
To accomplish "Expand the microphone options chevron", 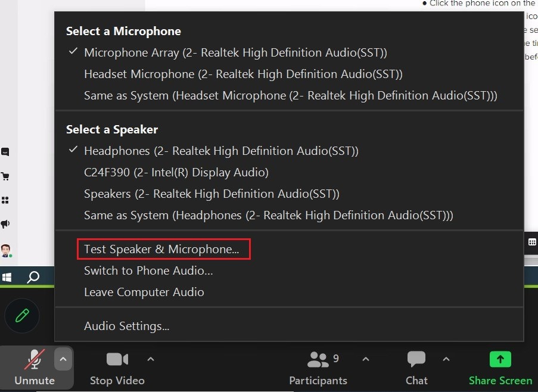I will tap(63, 359).
